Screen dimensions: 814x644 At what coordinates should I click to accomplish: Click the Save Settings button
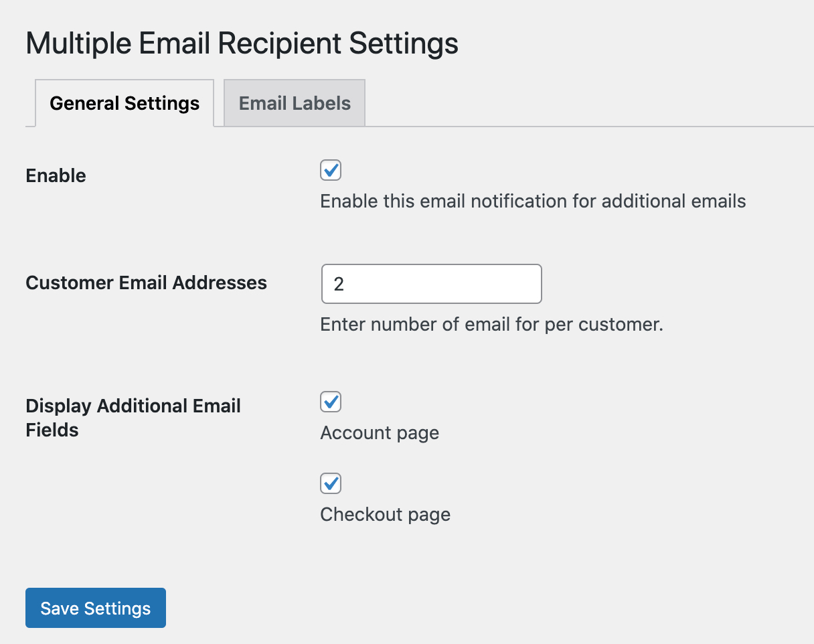[x=96, y=608]
